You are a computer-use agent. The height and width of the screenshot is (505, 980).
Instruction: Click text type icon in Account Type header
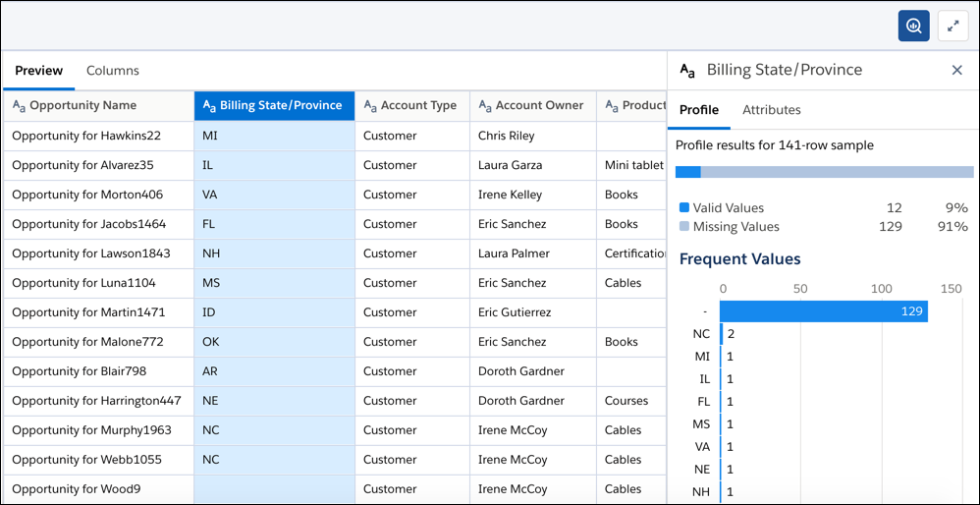370,105
